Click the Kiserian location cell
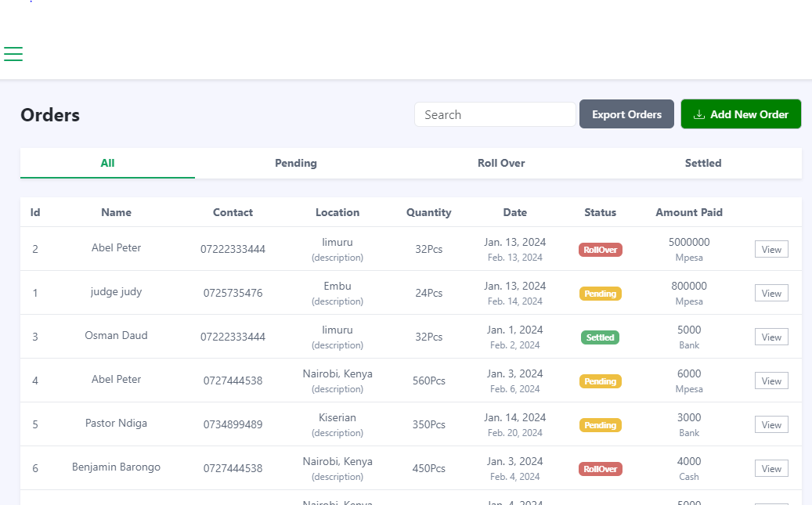This screenshot has height=505, width=812. coord(337,417)
